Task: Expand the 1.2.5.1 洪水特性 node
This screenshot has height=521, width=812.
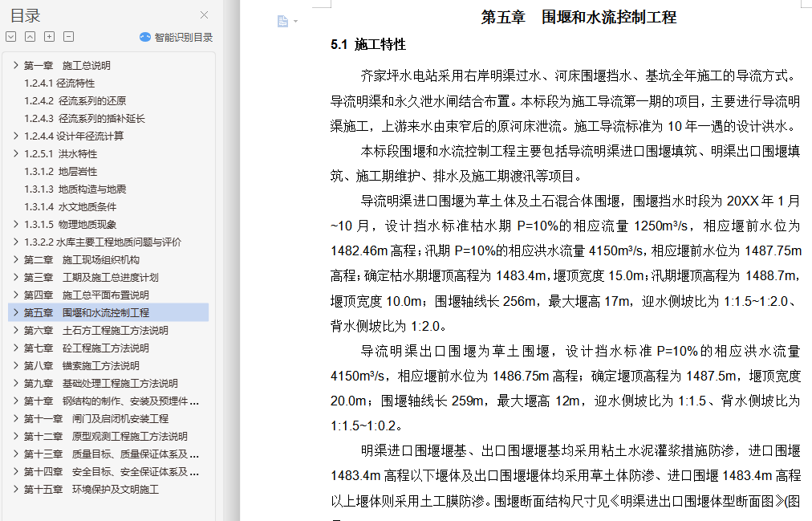Action: click(15, 153)
